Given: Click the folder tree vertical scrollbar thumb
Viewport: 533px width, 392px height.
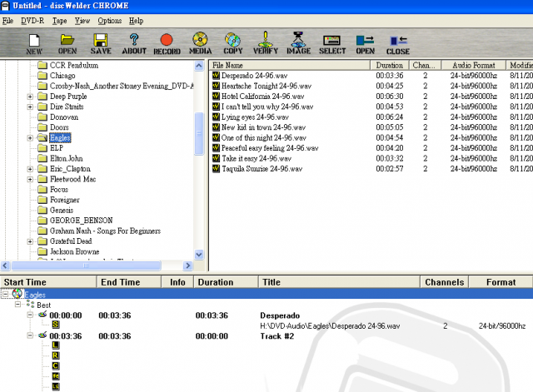Looking at the screenshot, I should pos(199,133).
